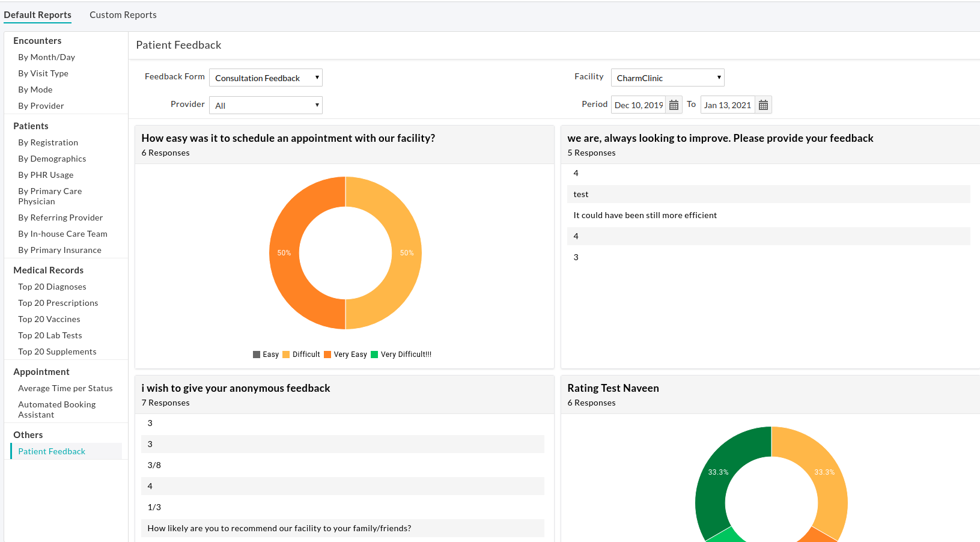The width and height of the screenshot is (980, 542).
Task: Open Automated Booking Assistant report
Action: (x=56, y=409)
